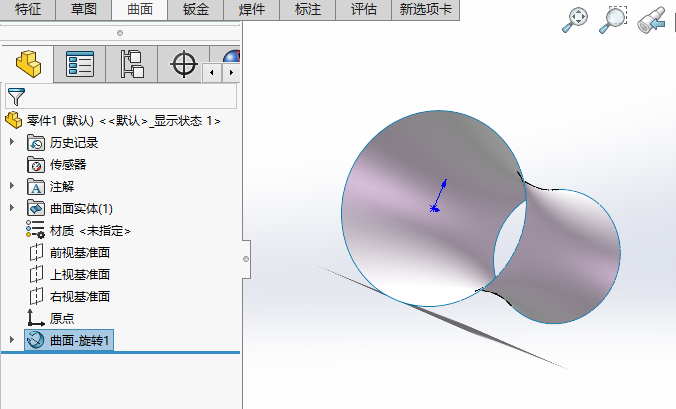Select the 曲面实体(1) label
Image resolution: width=676 pixels, height=409 pixels.
point(81,209)
